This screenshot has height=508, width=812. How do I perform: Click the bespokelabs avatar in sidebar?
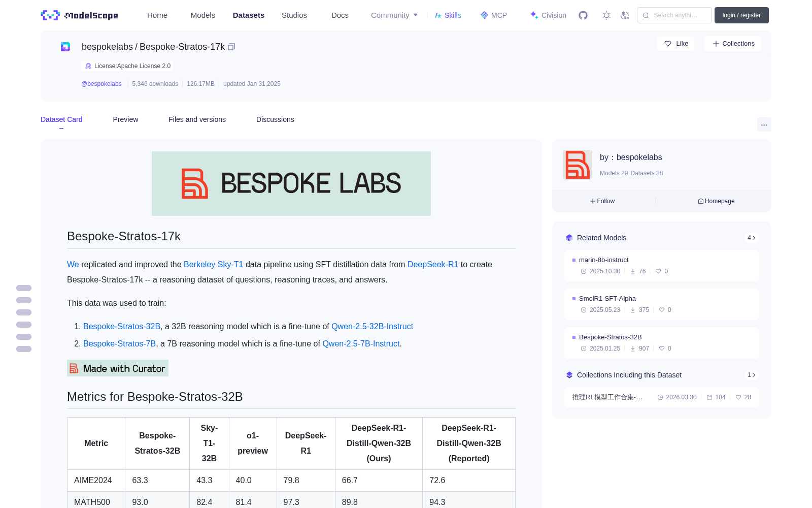[578, 165]
